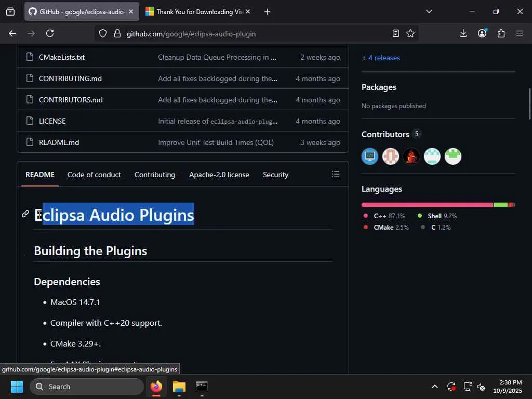Screen dimensions: 532x399
Task: Click the pink C++ segment in language bar
Action: (x=428, y=205)
